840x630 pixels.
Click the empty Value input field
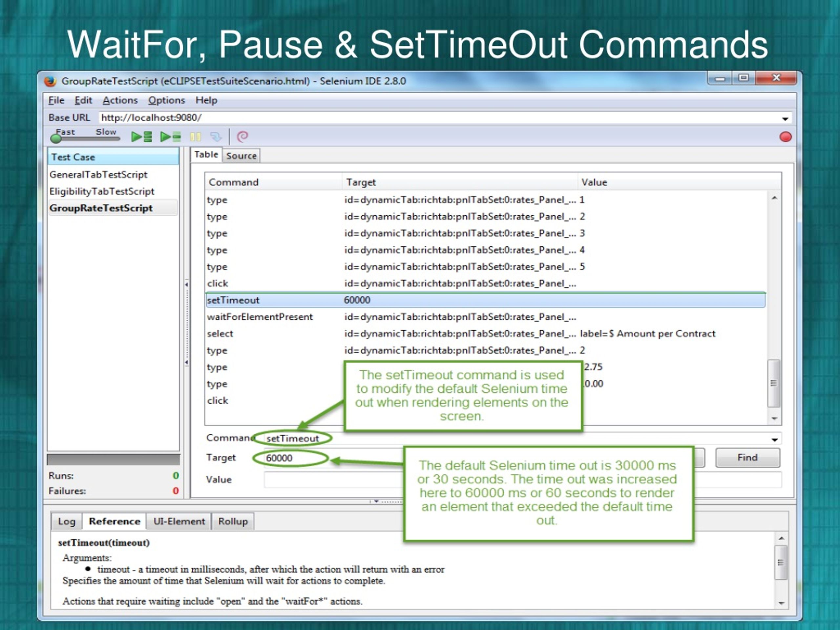tap(522, 480)
